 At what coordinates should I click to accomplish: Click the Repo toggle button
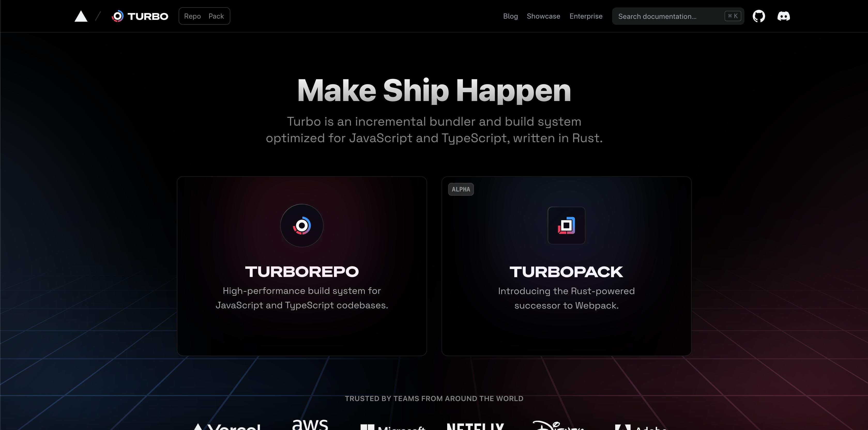(x=192, y=16)
